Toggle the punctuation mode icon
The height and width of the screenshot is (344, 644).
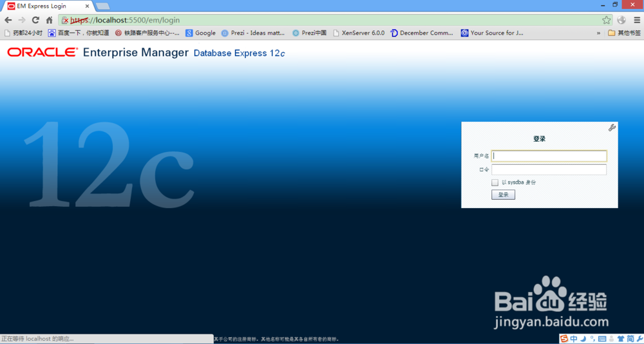click(x=592, y=339)
